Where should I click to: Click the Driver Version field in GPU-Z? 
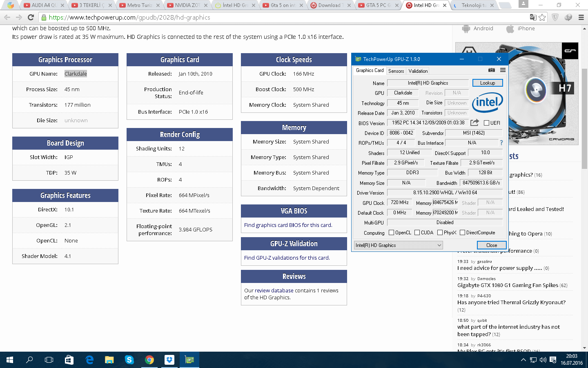pos(445,193)
